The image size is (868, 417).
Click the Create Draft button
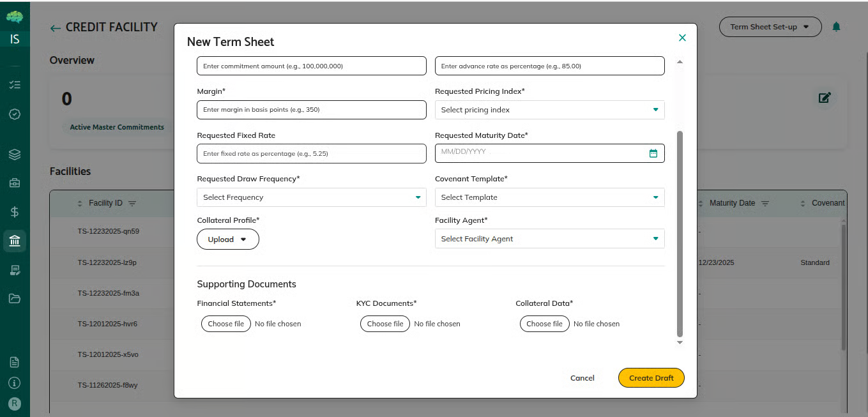tap(651, 378)
